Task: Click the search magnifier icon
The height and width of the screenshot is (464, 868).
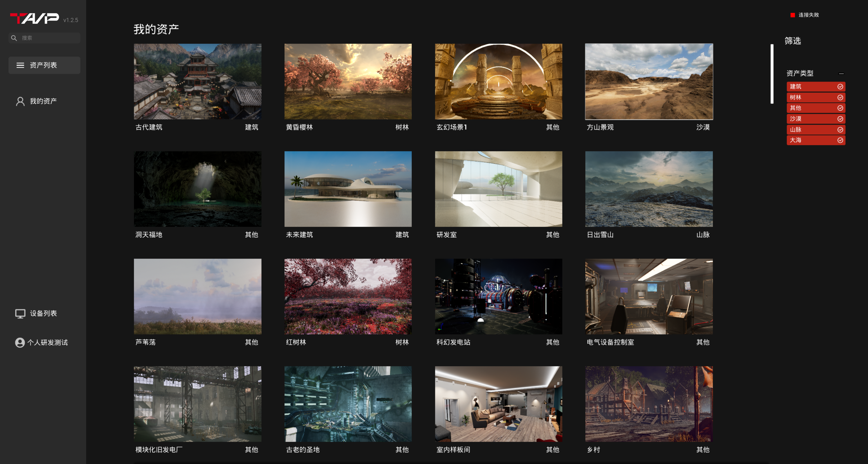Action: (14, 38)
